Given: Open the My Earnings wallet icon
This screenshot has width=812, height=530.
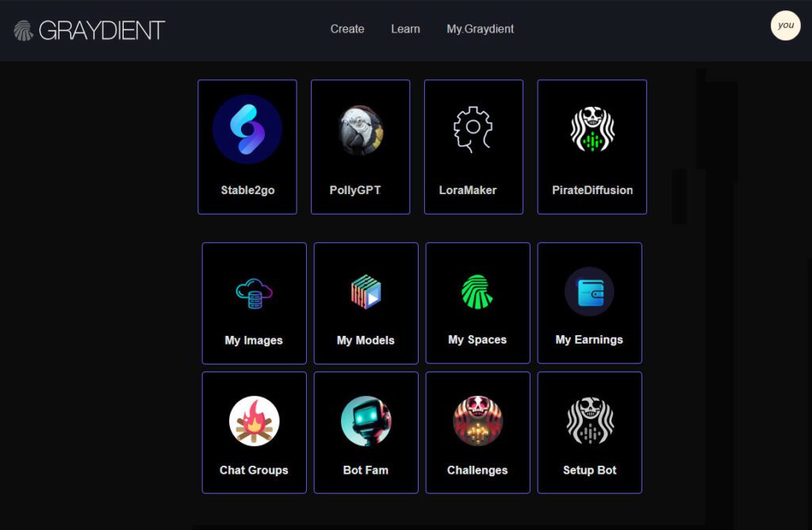Looking at the screenshot, I should point(589,292).
